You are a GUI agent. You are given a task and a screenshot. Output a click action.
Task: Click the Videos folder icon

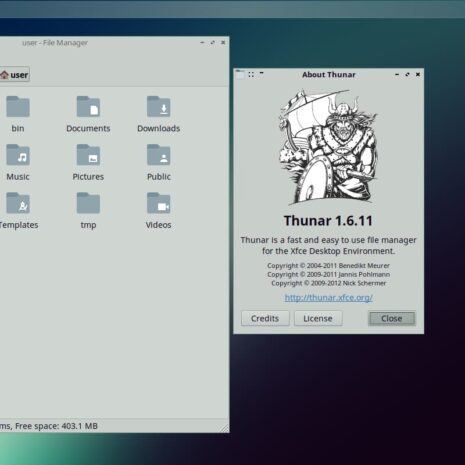point(158,203)
